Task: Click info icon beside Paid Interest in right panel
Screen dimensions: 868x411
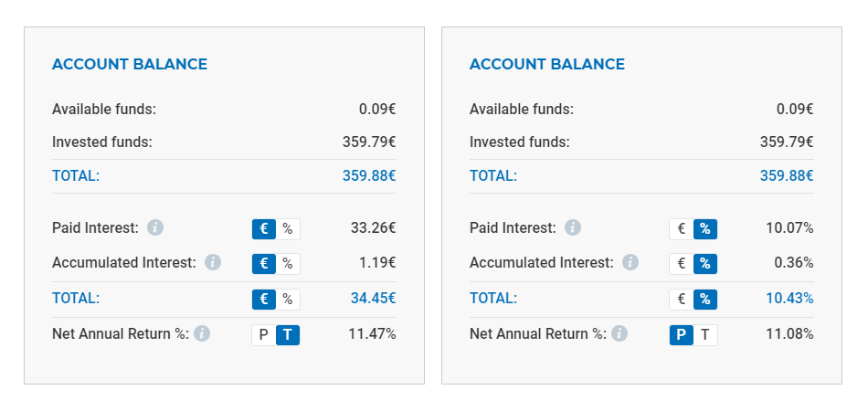Action: pyautogui.click(x=573, y=228)
